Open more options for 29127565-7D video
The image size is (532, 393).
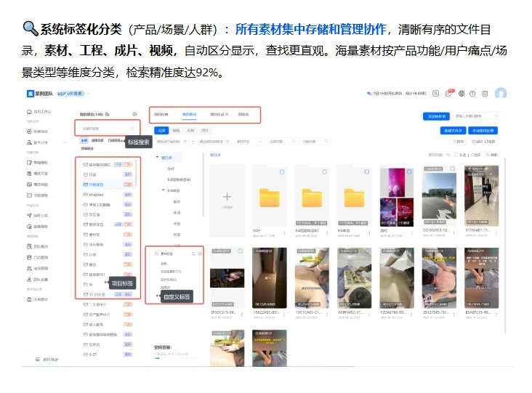point(454,315)
